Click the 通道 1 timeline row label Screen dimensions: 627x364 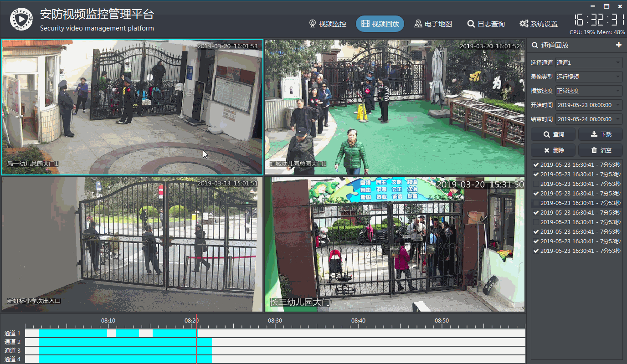[x=13, y=333]
